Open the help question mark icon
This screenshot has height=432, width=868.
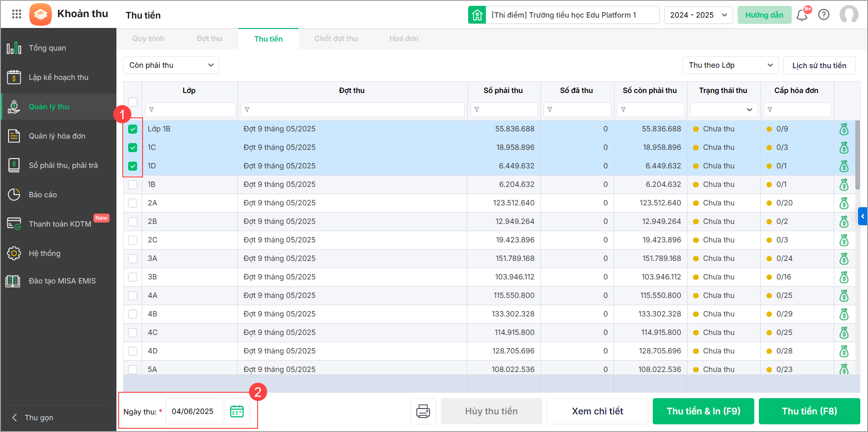[x=824, y=15]
